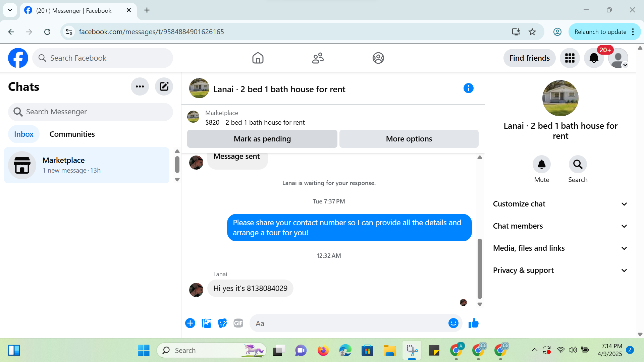Choose a GIF in the composer
This screenshot has height=362, width=644.
tap(238, 323)
